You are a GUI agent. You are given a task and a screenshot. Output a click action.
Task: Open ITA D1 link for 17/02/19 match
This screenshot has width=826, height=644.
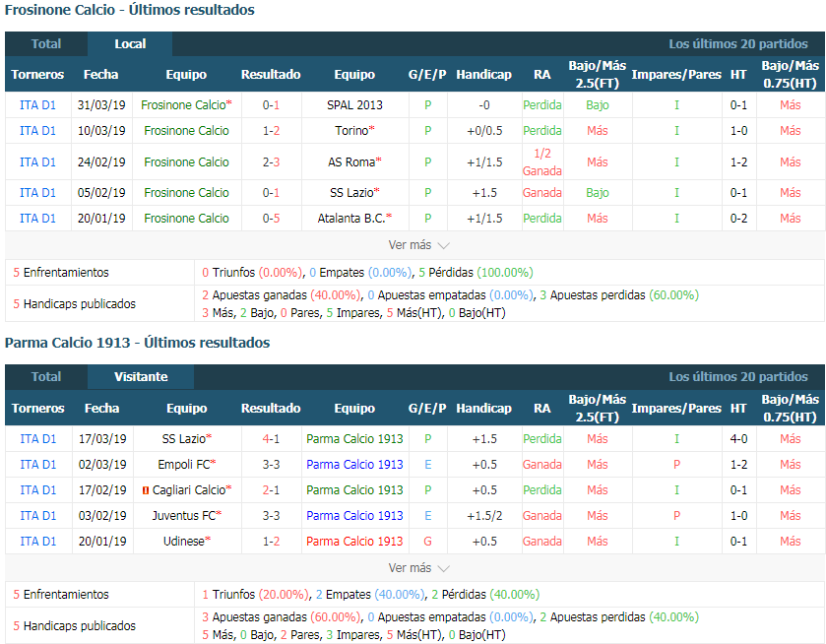pyautogui.click(x=38, y=490)
